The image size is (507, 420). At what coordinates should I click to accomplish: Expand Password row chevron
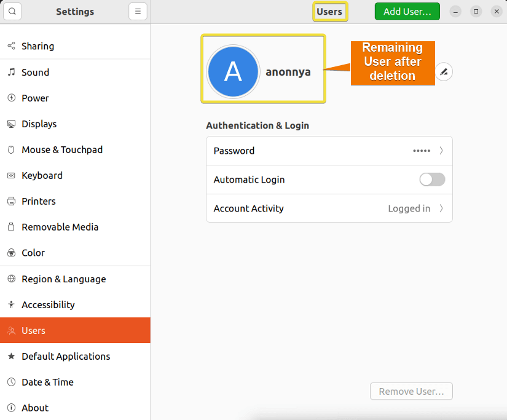pyautogui.click(x=441, y=151)
